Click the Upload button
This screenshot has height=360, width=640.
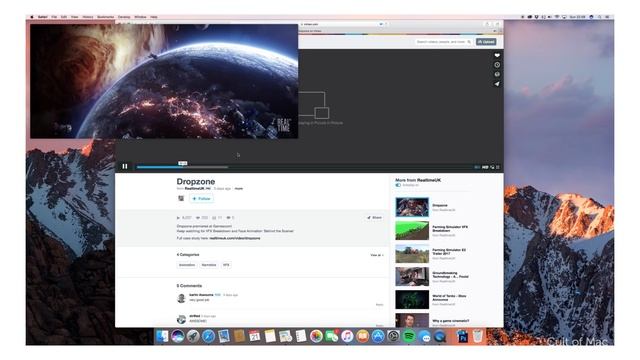486,42
